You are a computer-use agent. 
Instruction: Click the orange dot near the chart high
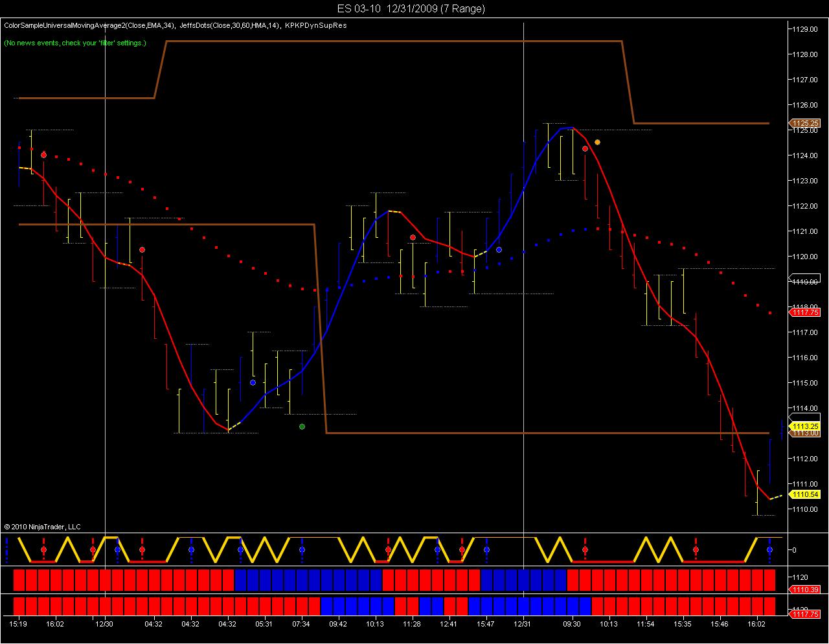tap(597, 142)
